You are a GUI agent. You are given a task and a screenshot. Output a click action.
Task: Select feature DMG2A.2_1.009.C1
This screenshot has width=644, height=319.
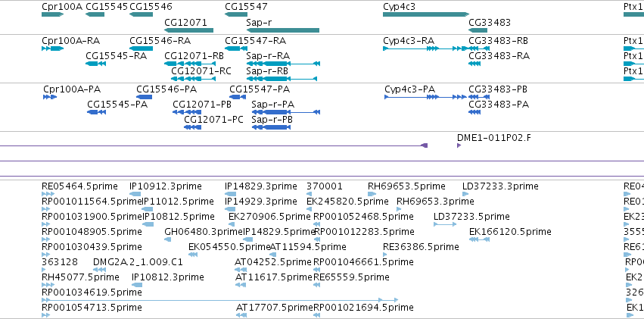pyautogui.click(x=100, y=270)
